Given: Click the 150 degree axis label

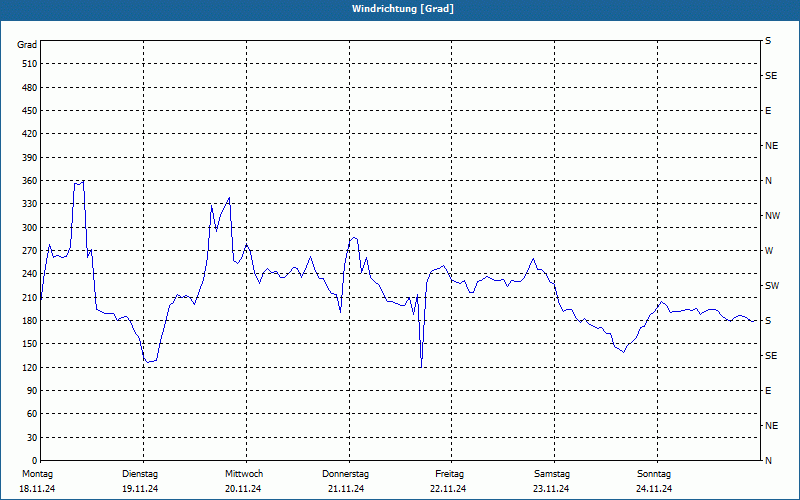Looking at the screenshot, I should pos(30,344).
